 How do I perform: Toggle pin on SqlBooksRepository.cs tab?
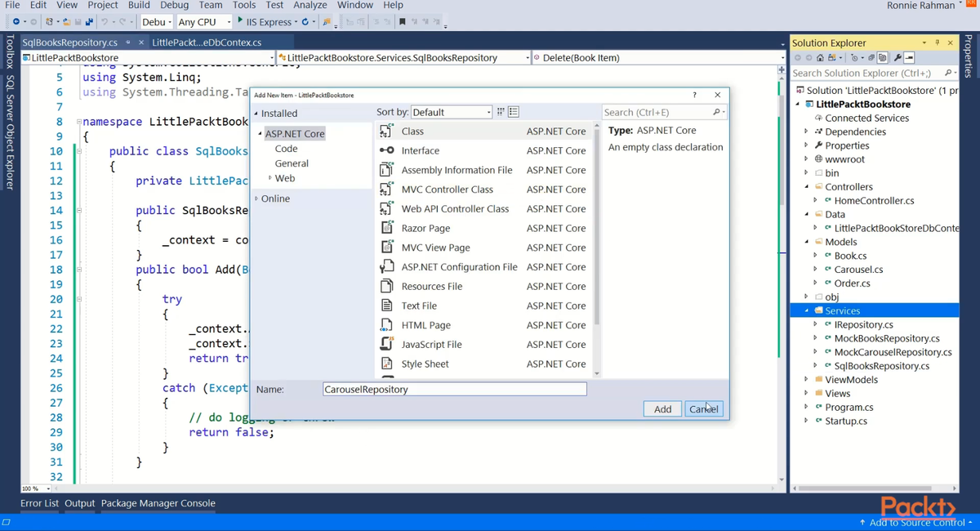128,42
